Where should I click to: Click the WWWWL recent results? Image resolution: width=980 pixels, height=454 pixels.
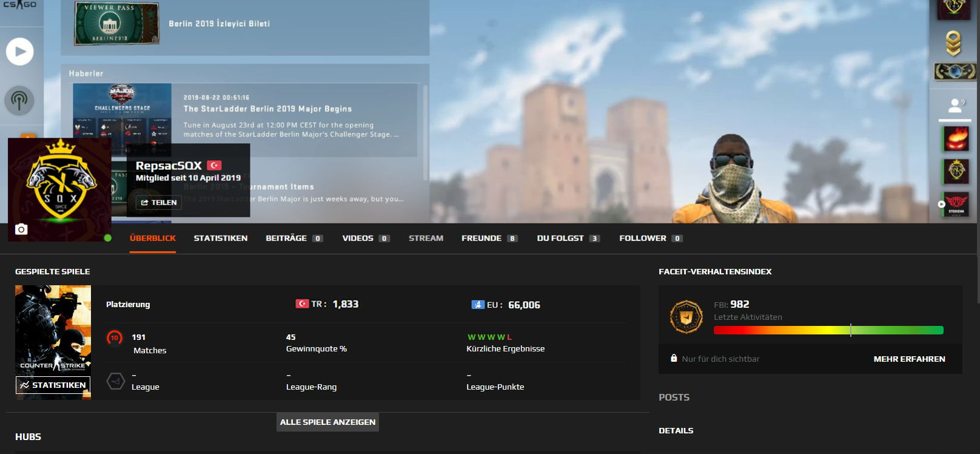pyautogui.click(x=490, y=337)
